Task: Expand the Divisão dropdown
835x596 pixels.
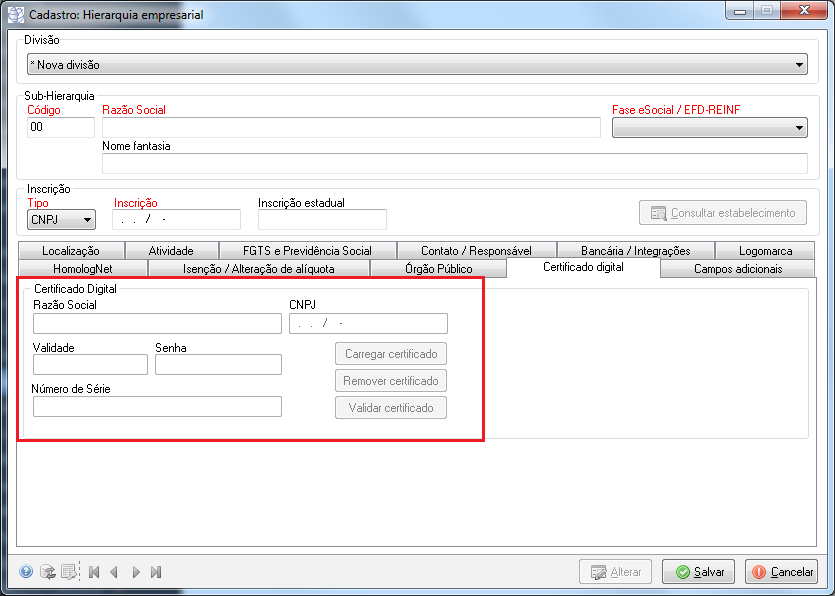Action: 799,65
